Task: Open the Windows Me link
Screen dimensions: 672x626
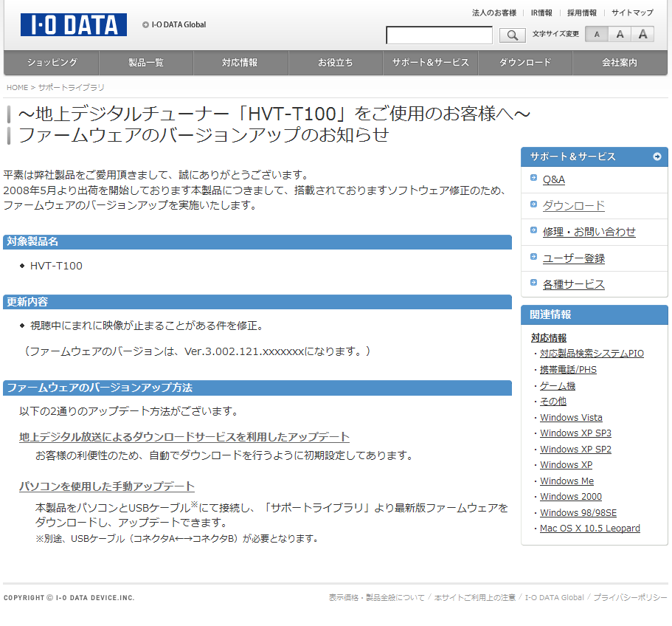Action: pos(567,481)
